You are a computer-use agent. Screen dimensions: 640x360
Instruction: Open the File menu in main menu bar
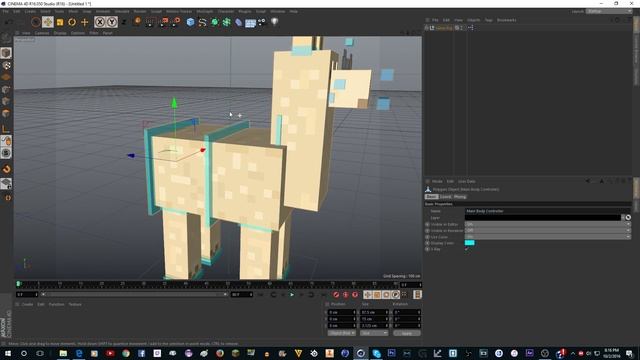pyautogui.click(x=5, y=11)
